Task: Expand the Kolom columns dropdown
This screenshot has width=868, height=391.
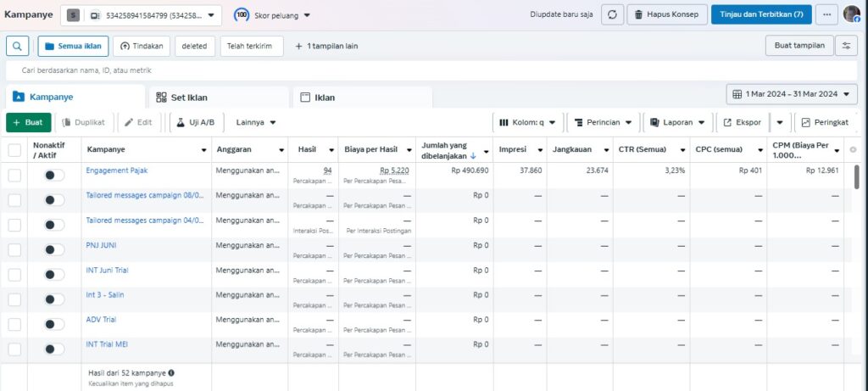Action: point(527,122)
